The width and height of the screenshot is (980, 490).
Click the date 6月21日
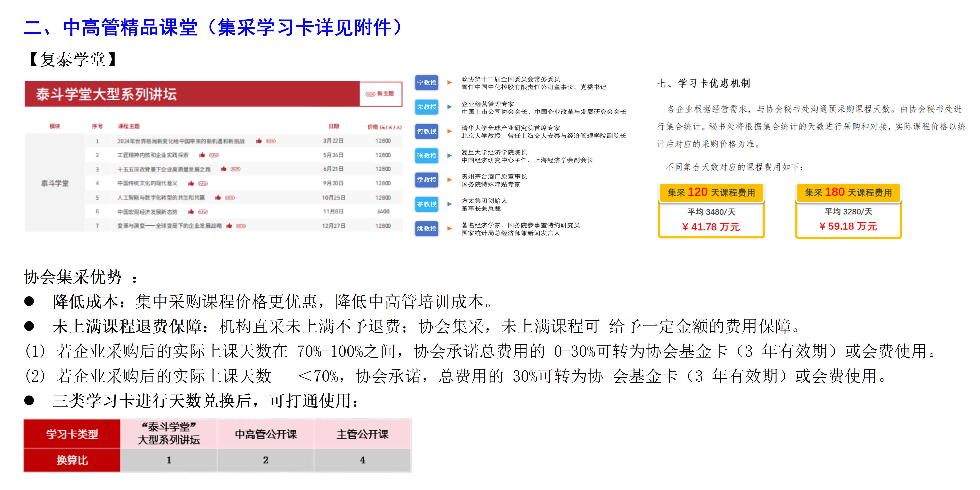[x=333, y=169]
